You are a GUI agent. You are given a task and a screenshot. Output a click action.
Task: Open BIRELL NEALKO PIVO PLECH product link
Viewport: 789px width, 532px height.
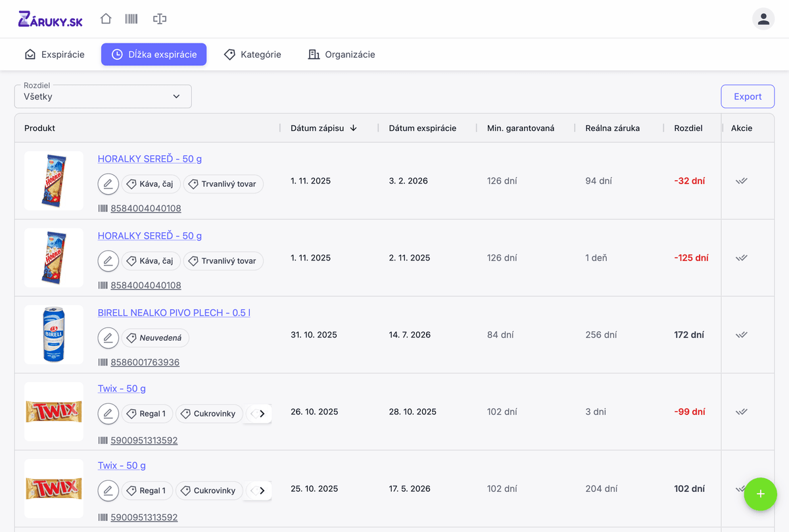[x=174, y=312]
